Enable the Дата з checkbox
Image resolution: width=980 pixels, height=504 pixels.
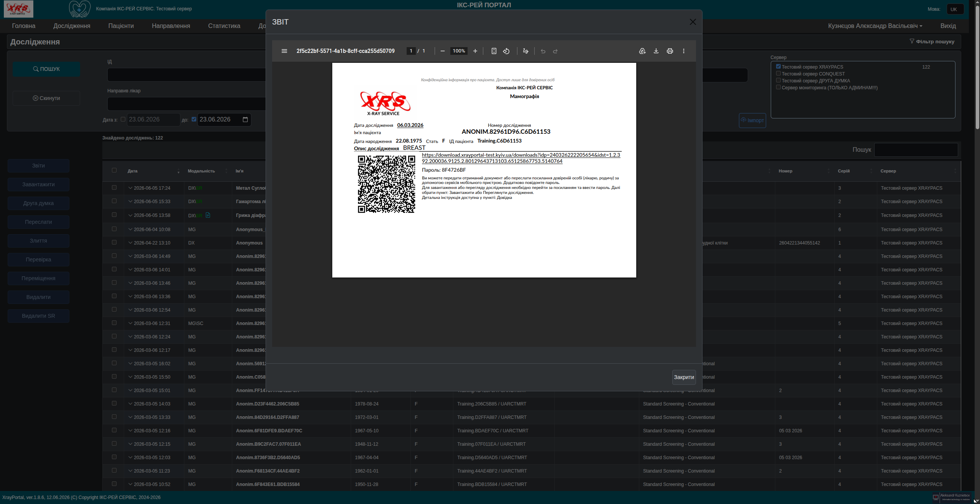click(x=123, y=119)
